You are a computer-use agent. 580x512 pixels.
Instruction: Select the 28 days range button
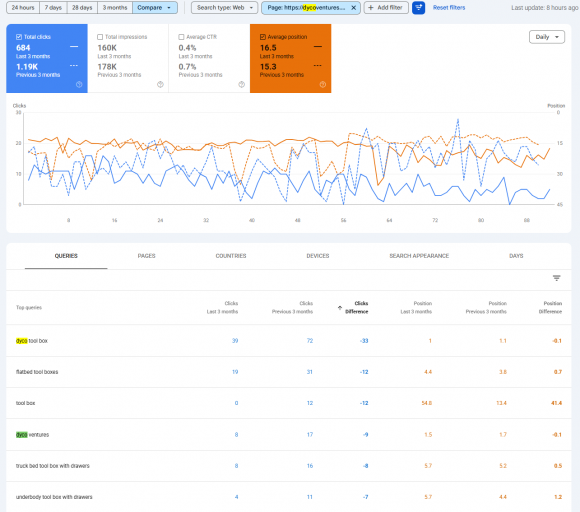(82, 8)
